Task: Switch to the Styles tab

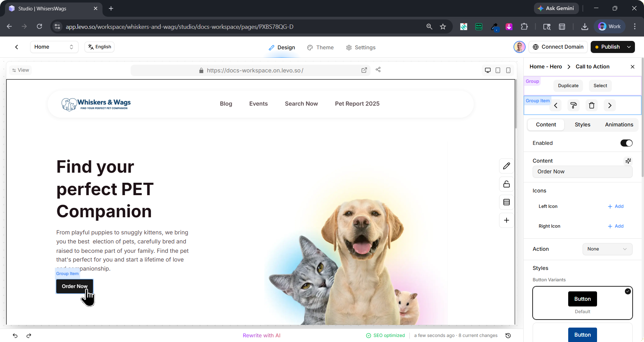Action: [x=582, y=125]
